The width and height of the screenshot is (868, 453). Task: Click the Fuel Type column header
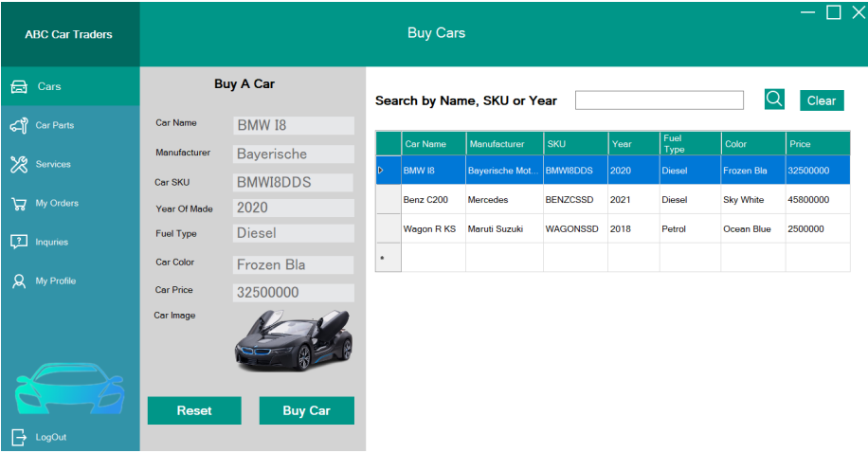(690, 144)
